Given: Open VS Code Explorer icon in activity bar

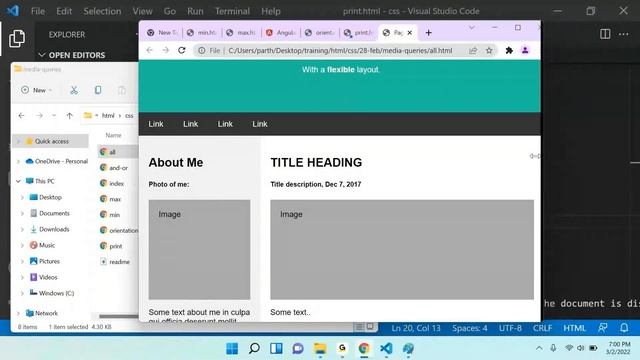Looking at the screenshot, I should (x=17, y=39).
